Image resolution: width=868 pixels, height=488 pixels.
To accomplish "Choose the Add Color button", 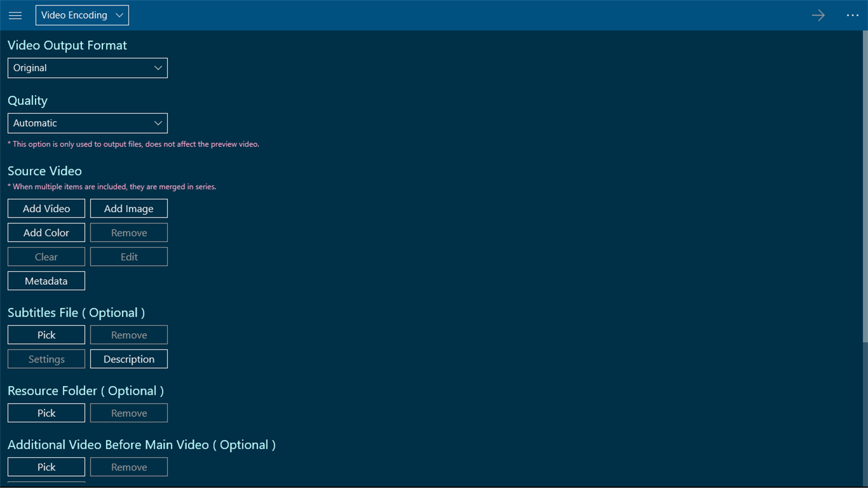I will [46, 233].
